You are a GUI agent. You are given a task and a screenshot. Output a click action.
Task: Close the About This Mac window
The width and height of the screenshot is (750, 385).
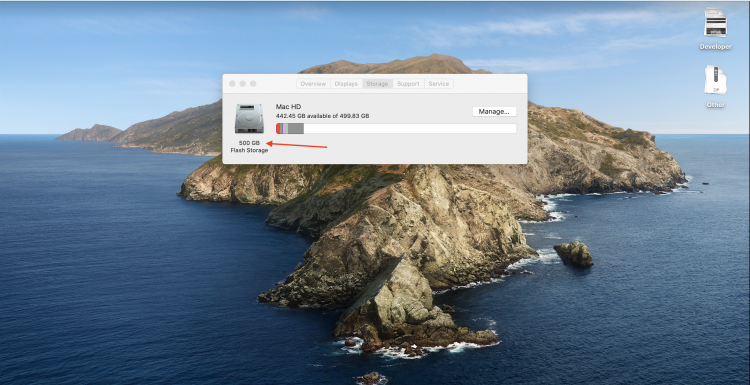232,84
